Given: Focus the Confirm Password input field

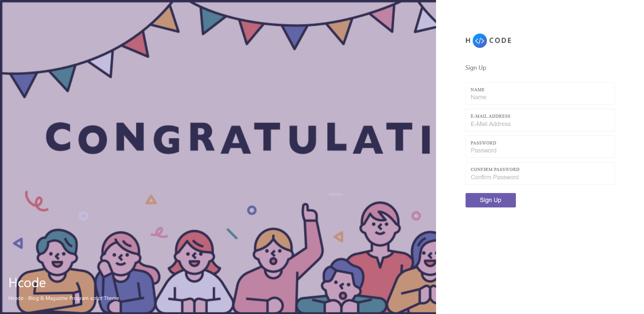Looking at the screenshot, I should (540, 177).
